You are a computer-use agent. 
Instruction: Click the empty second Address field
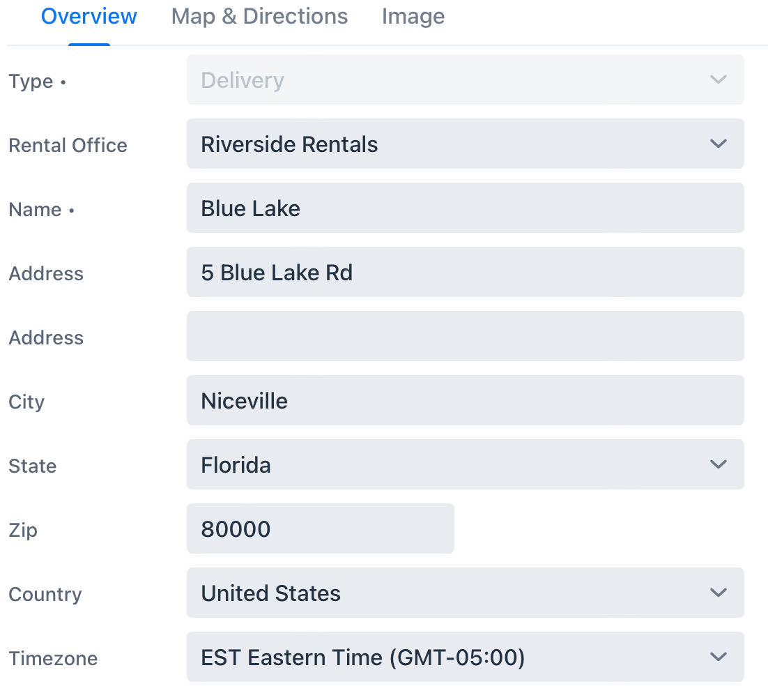[x=466, y=337]
